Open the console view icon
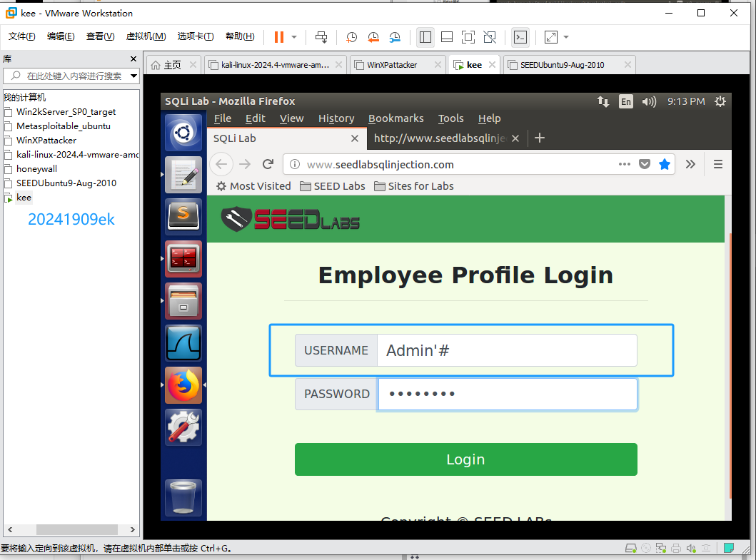The image size is (756, 560). click(x=520, y=37)
